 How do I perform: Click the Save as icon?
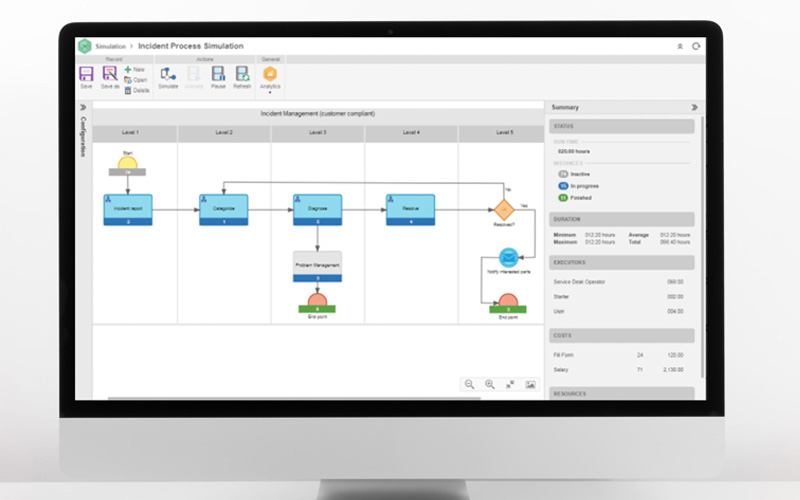pos(109,75)
